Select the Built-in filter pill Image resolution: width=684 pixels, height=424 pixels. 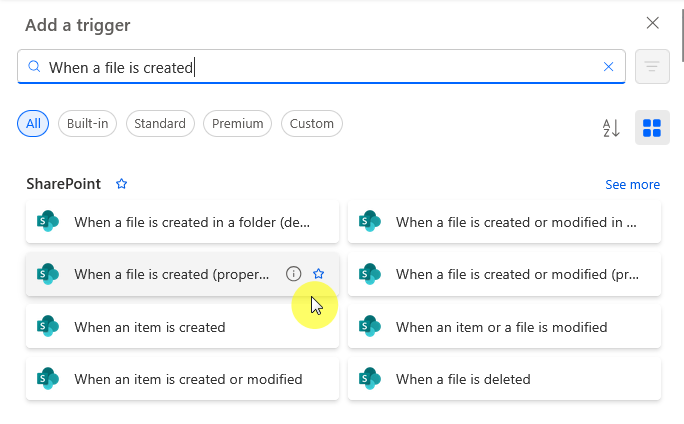pos(87,123)
